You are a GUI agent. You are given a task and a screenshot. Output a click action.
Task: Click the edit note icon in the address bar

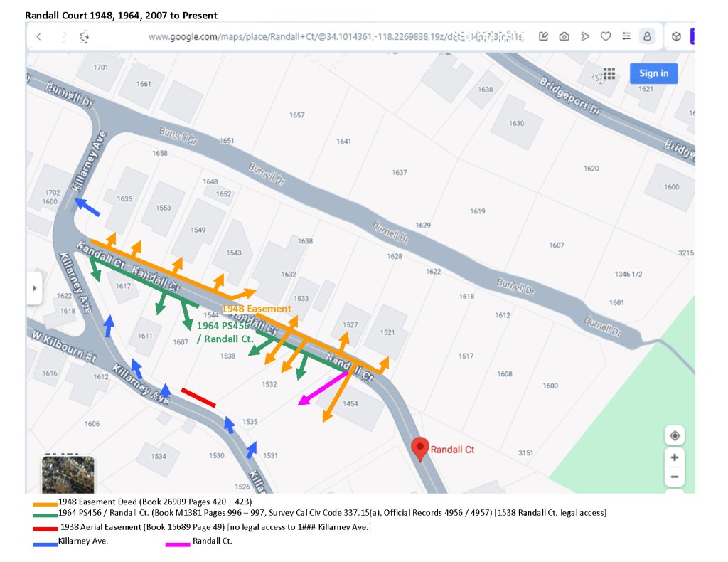pos(543,36)
